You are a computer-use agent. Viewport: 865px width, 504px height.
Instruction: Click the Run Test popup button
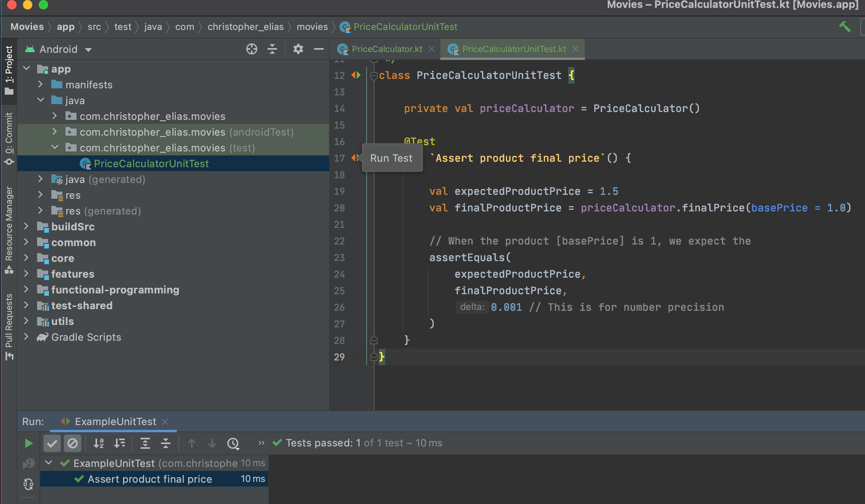391,158
